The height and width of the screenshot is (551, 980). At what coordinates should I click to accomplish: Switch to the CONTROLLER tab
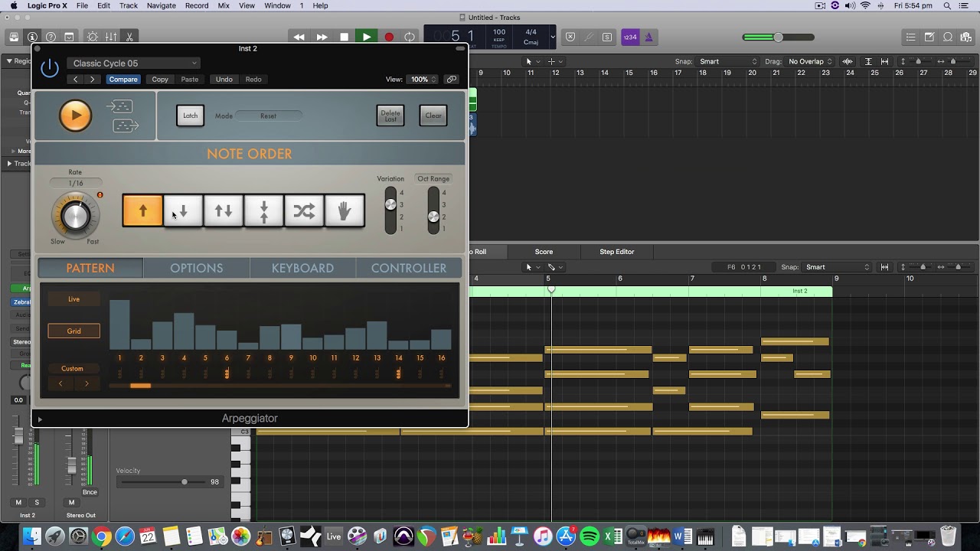tap(409, 268)
